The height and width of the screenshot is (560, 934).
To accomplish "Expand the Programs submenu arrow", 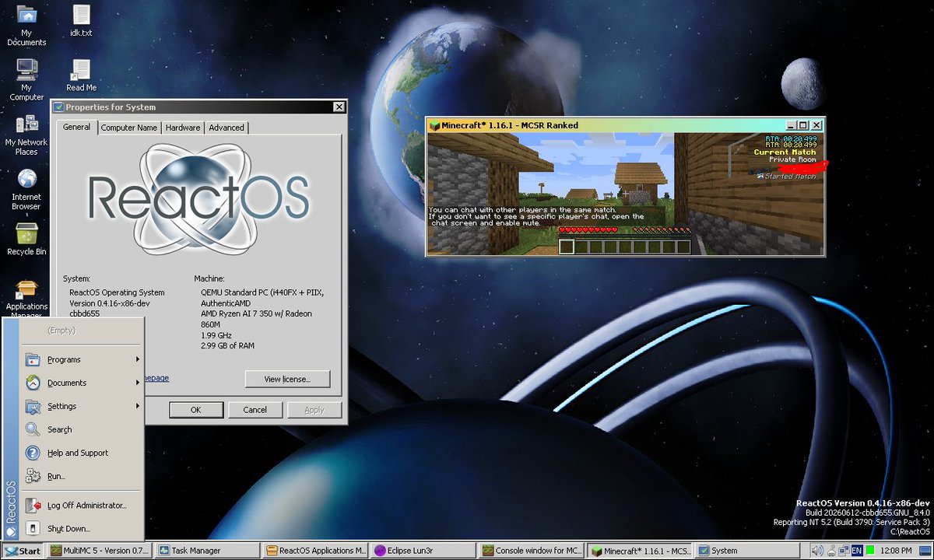I will (x=138, y=359).
